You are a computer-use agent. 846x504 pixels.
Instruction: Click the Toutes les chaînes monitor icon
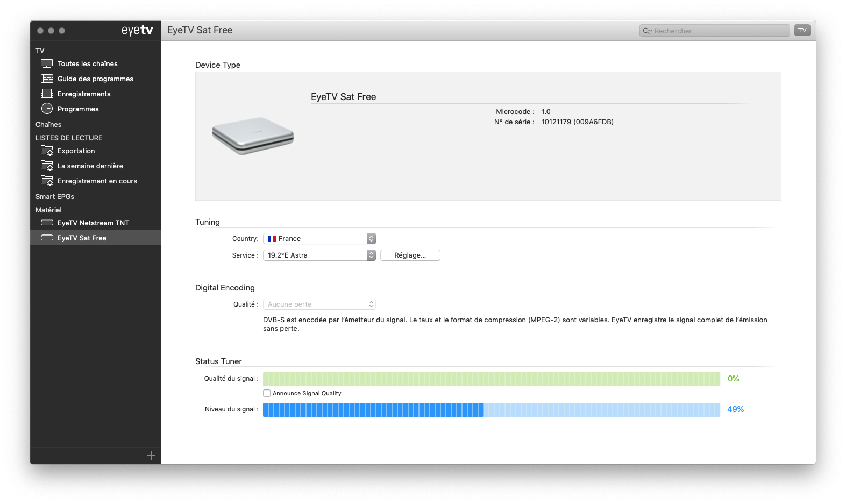(x=47, y=63)
